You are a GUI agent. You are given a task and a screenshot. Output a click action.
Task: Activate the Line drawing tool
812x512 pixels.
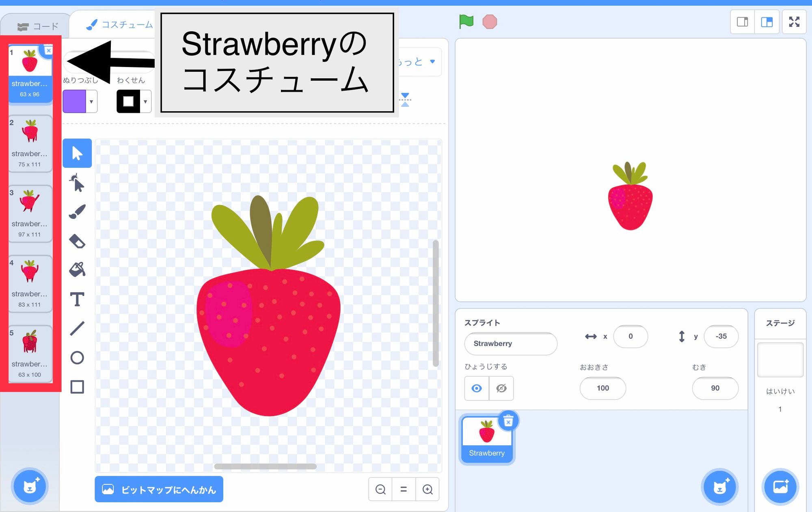coord(77,328)
